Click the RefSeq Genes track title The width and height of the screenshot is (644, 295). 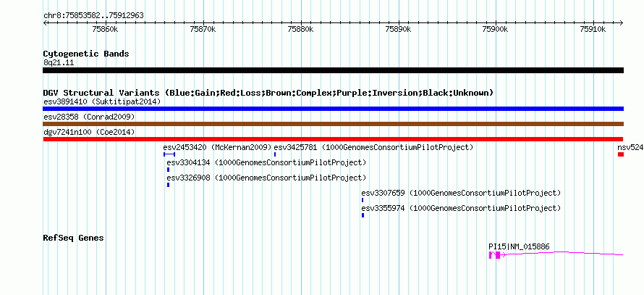(74, 238)
